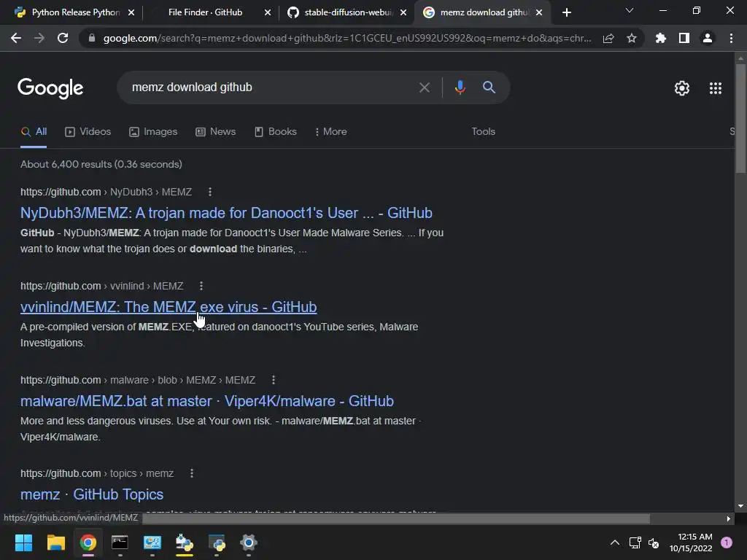Open options for vvinlind result
The height and width of the screenshot is (560, 747).
(x=201, y=286)
